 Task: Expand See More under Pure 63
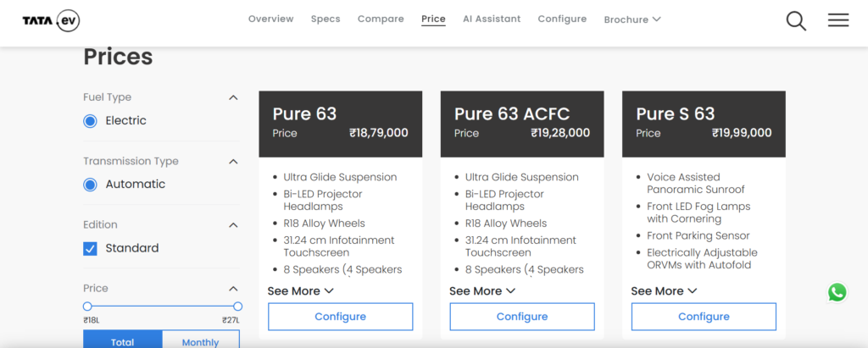tap(301, 291)
